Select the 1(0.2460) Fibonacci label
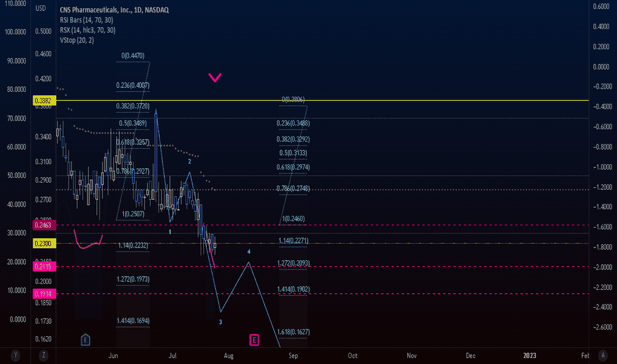The width and height of the screenshot is (617, 364). pos(293,219)
